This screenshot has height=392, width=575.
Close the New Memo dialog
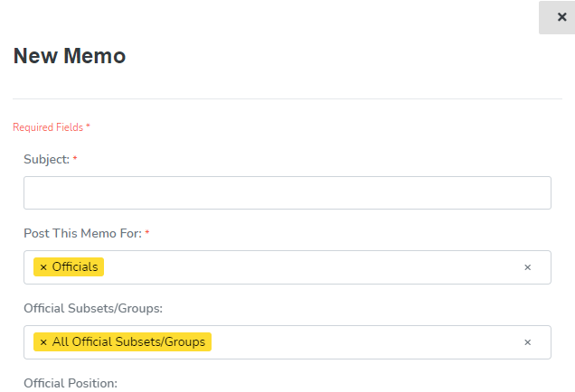point(561,17)
